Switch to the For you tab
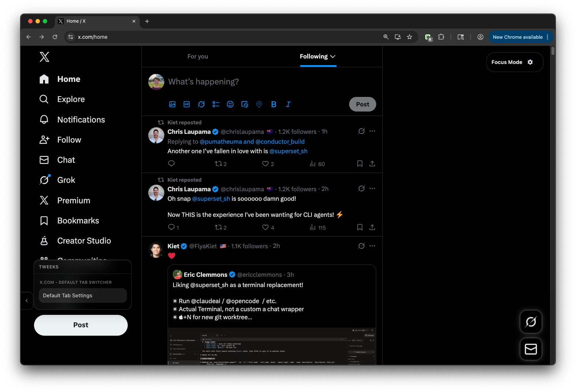 click(198, 57)
